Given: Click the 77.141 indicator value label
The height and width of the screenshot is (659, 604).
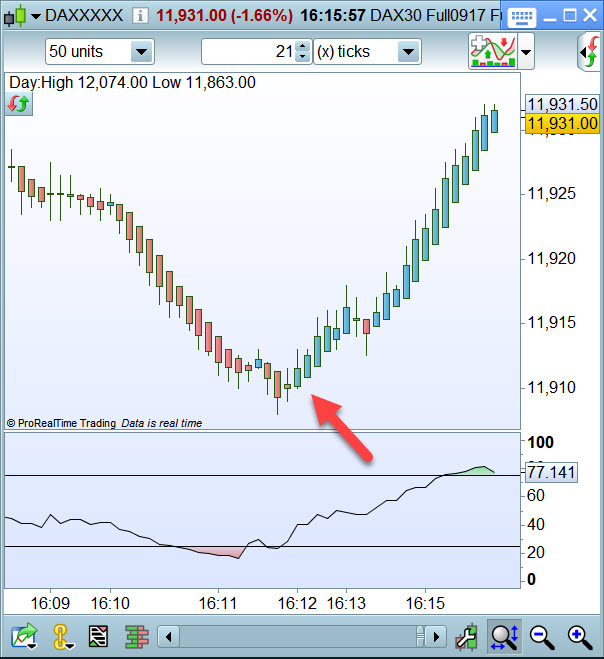Looking at the screenshot, I should (x=551, y=472).
